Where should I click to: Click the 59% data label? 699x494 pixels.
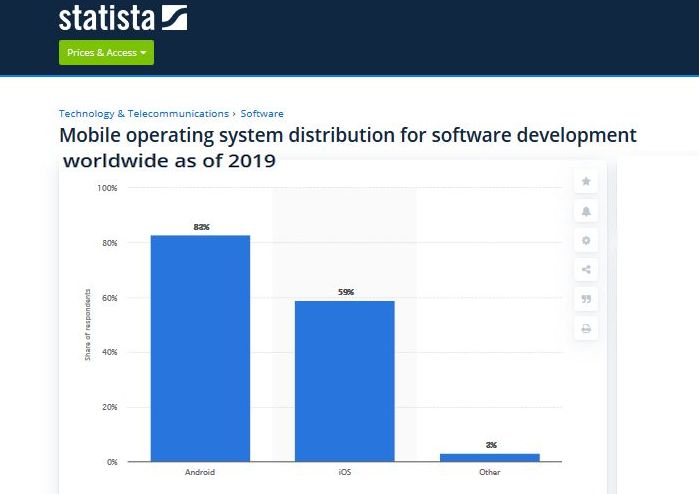(x=345, y=292)
